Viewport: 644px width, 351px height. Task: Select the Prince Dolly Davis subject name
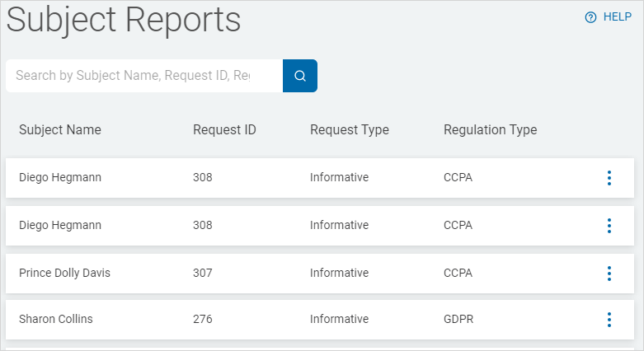[64, 274]
